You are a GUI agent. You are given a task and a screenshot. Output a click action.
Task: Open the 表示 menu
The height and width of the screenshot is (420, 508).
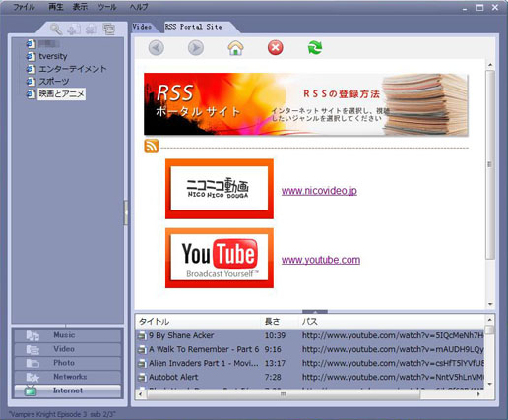coord(80,7)
